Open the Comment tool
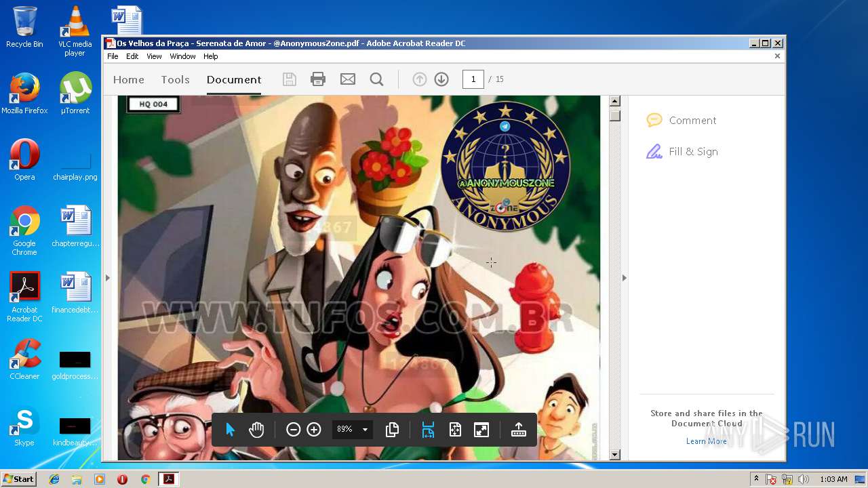 click(682, 120)
